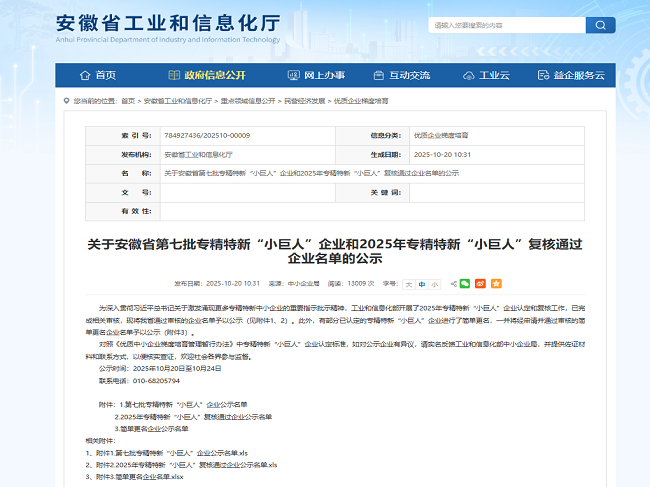Click the home icon in navigation bar
The image size is (650, 487).
(x=84, y=75)
